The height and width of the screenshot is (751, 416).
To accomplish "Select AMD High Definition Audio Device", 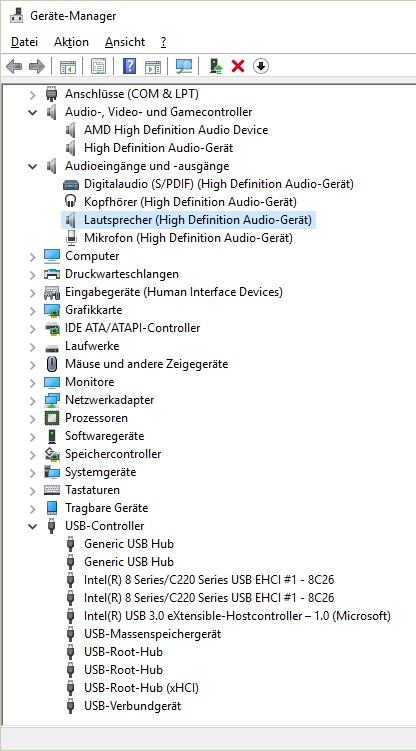I will coord(176,130).
